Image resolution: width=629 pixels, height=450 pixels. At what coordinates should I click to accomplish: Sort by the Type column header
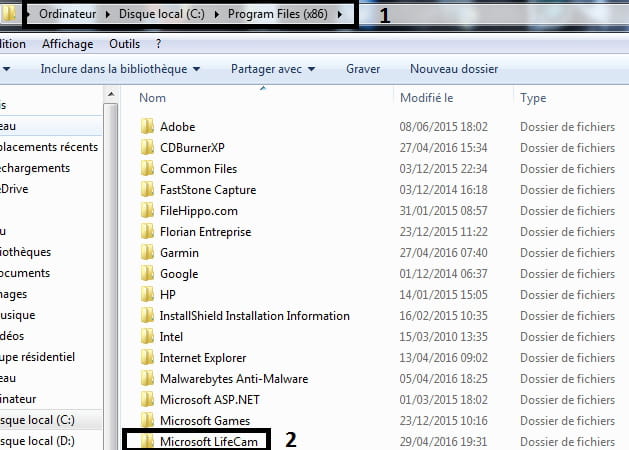(x=533, y=98)
